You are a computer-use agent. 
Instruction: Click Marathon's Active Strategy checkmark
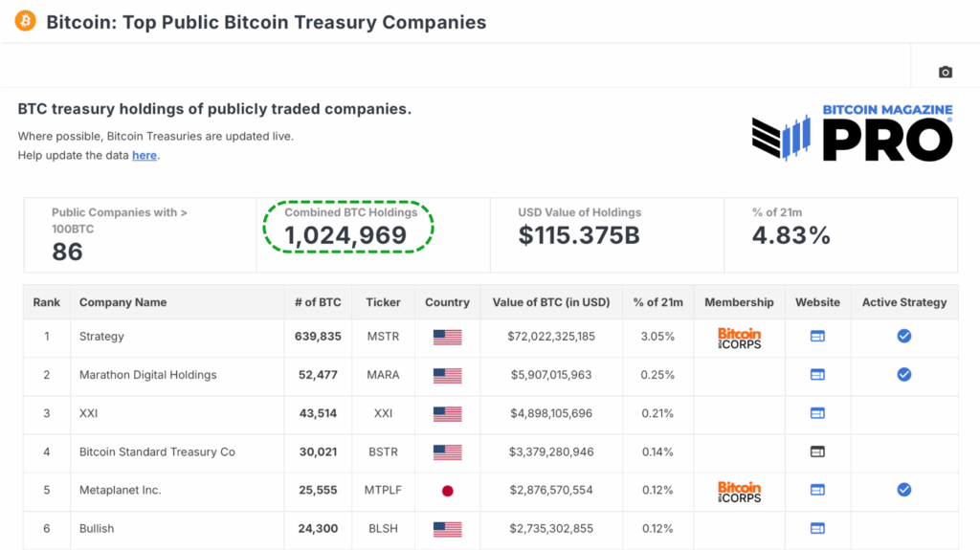pos(903,375)
